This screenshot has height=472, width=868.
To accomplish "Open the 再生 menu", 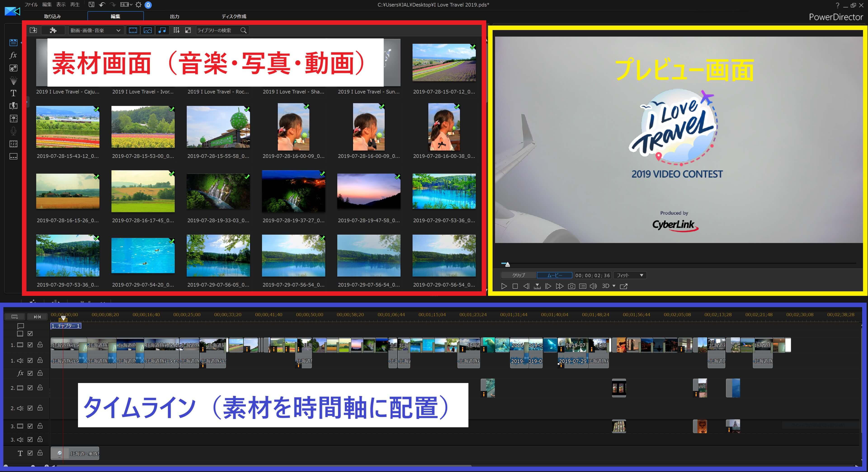I will (75, 5).
